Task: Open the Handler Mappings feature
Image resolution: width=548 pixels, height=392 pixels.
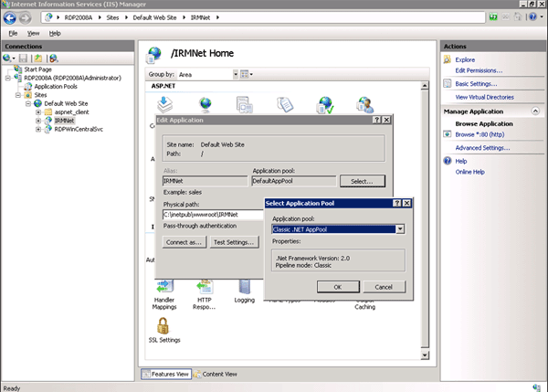Action: (x=164, y=295)
